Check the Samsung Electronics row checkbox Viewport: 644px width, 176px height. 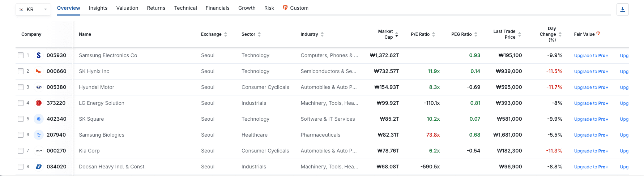(x=21, y=55)
